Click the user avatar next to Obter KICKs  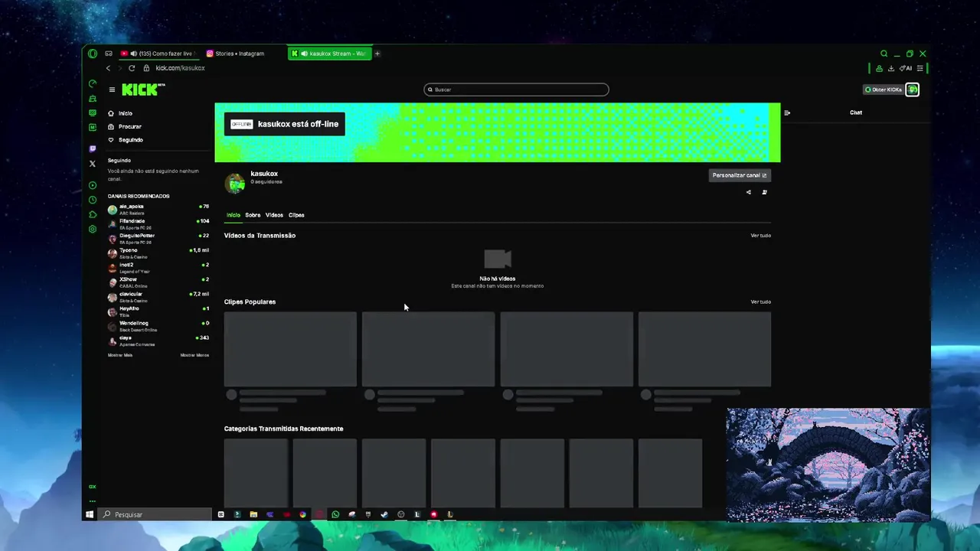coord(913,90)
